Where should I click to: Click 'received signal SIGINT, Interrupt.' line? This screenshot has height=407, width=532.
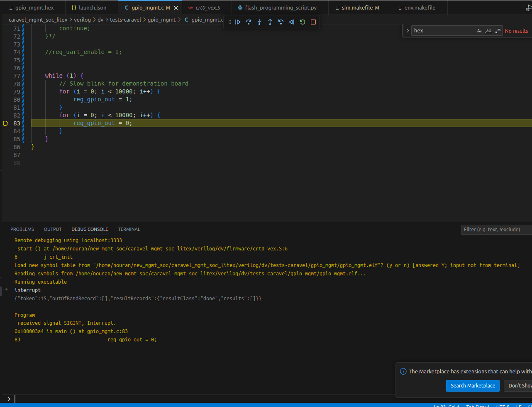[66, 323]
